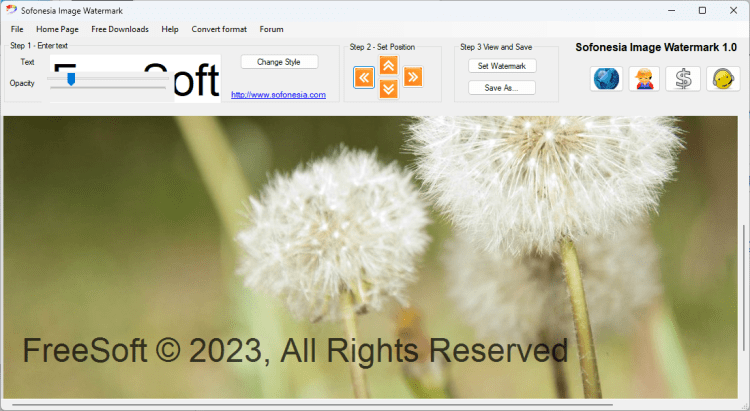The image size is (750, 411).
Task: Move watermark left with double-left arrow
Action: coord(364,77)
